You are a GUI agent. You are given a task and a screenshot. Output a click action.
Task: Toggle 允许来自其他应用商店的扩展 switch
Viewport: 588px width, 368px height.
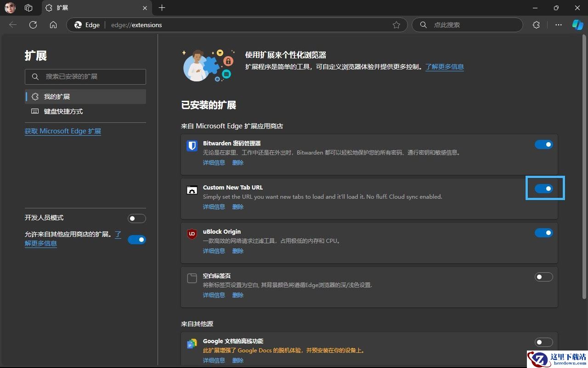[137, 239]
